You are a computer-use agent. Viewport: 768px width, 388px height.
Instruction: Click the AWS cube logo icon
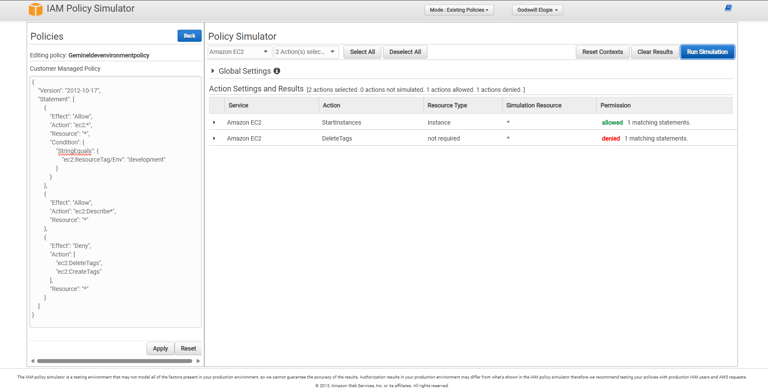[35, 9]
